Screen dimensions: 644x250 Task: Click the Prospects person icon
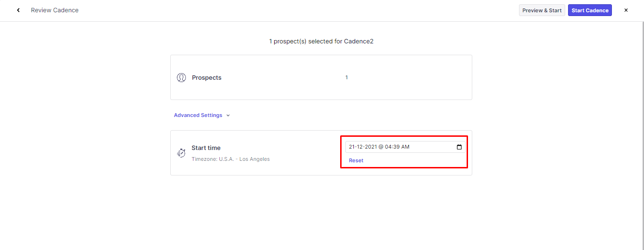point(181,78)
